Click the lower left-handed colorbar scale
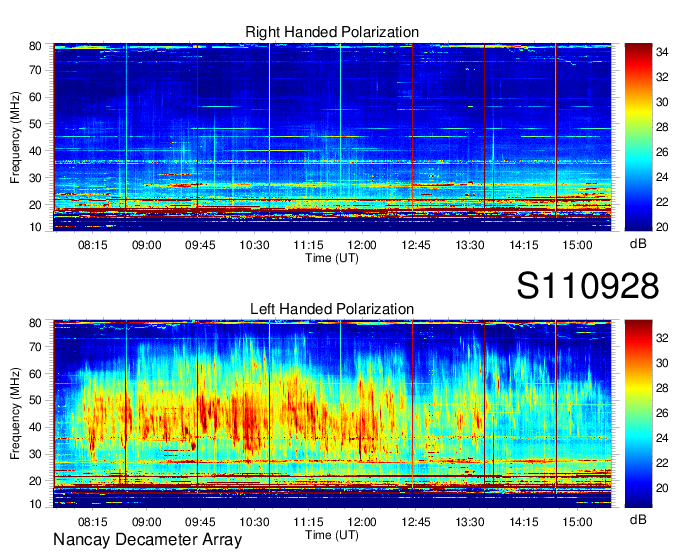Image resolution: width=680 pixels, height=552 pixels. (639, 414)
